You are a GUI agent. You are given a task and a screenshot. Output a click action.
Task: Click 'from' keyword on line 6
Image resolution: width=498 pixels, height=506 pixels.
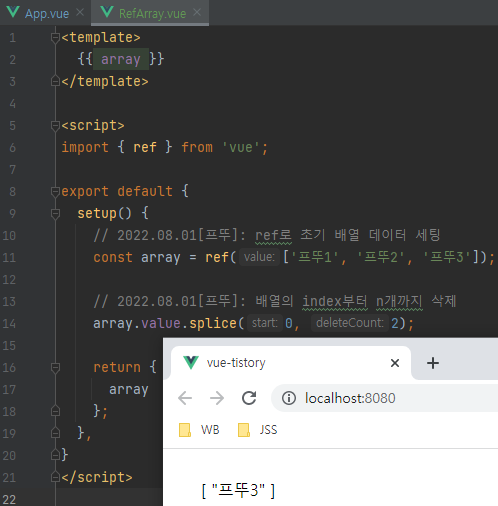click(197, 147)
